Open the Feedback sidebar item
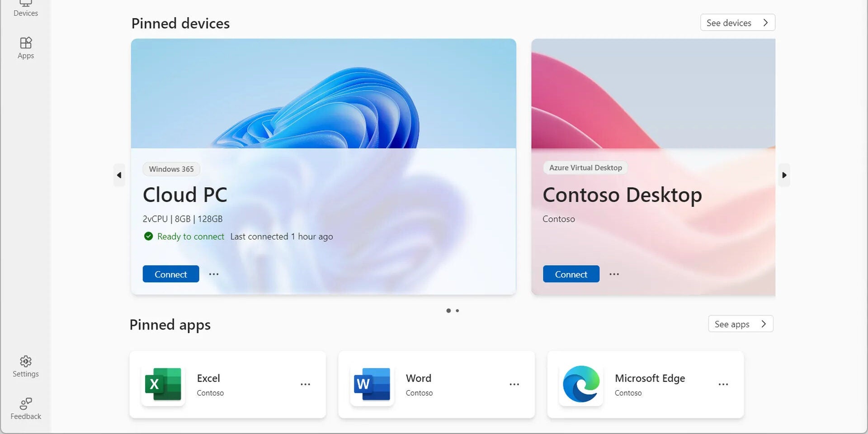This screenshot has width=868, height=434. point(26,409)
